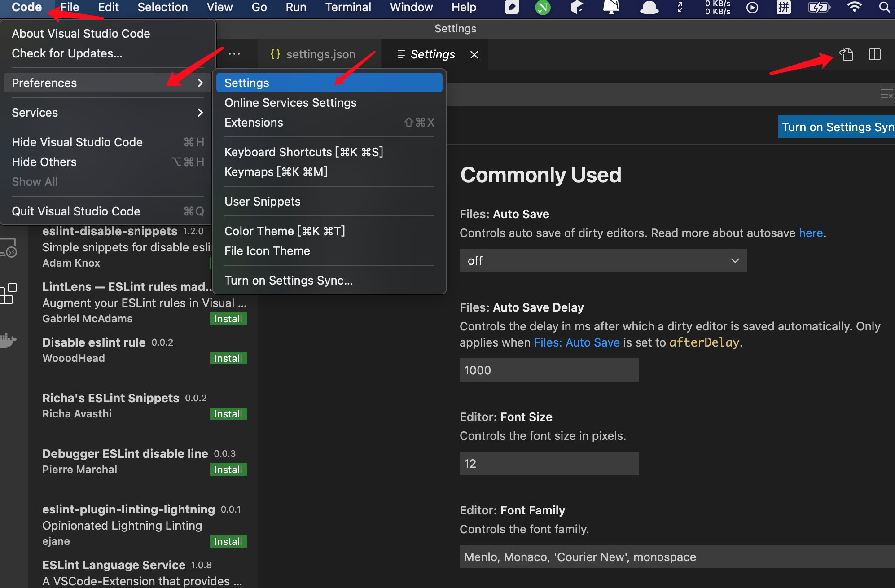
Task: Choose Keyboard Shortcuts menu entry
Action: click(x=303, y=152)
